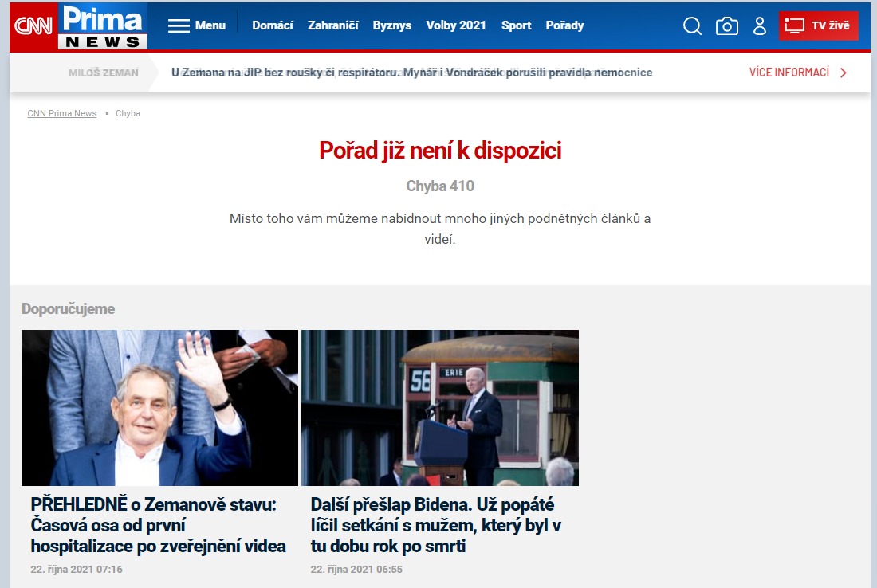Image resolution: width=877 pixels, height=588 pixels.
Task: Click the search magnifier icon
Action: pyautogui.click(x=692, y=25)
